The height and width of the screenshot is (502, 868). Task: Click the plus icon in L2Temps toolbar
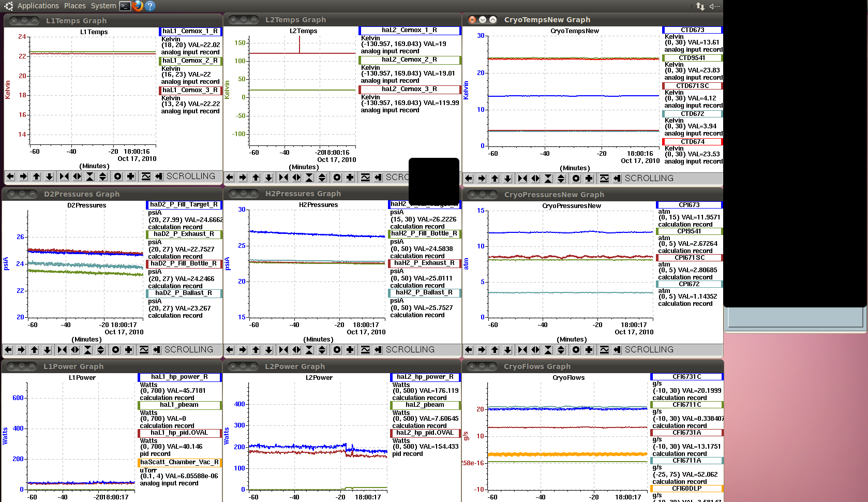tap(350, 178)
